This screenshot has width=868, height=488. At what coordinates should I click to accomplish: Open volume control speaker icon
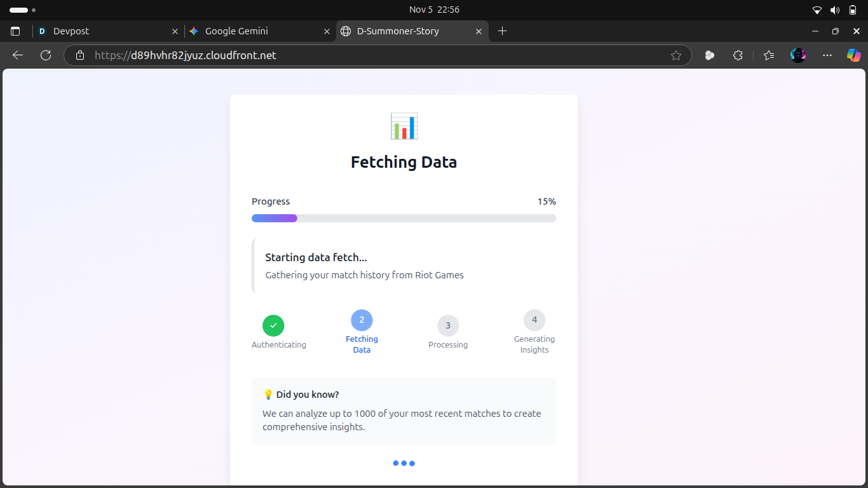(835, 10)
